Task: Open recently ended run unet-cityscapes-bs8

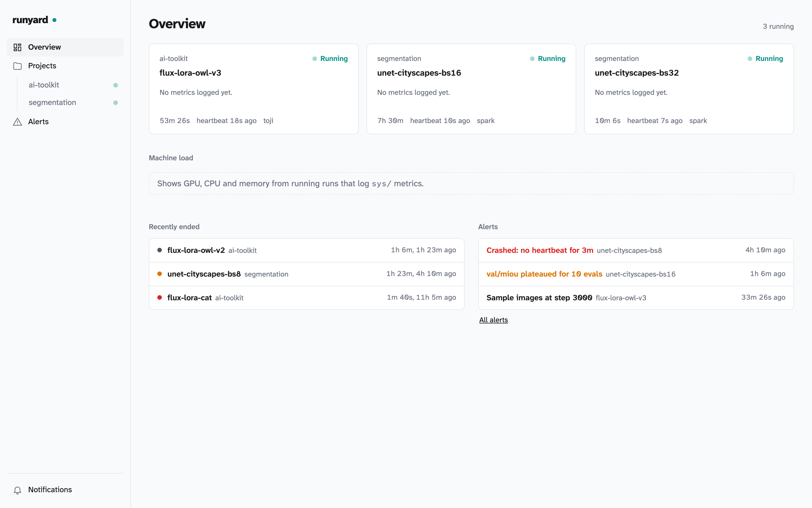Action: pos(307,274)
